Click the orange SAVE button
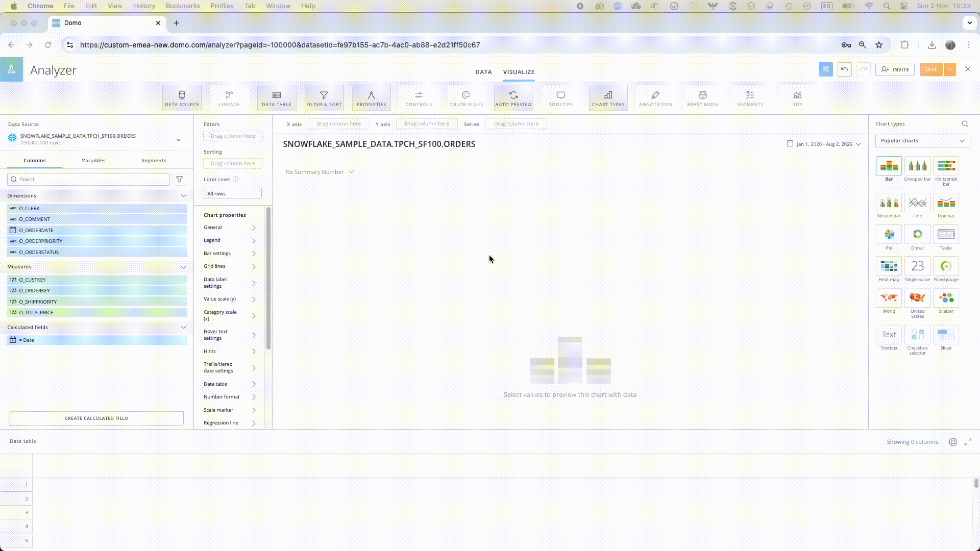980x551 pixels. tap(930, 69)
